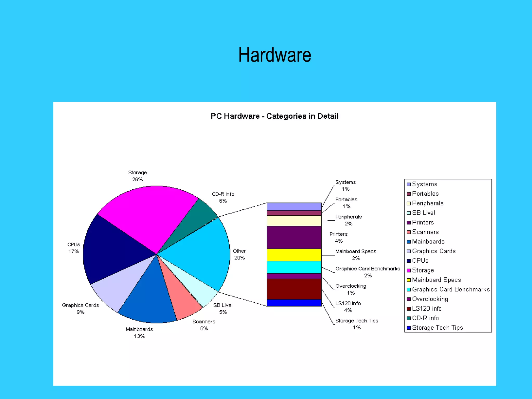
Task: Click the dark red LS120 info segment
Action: [x=294, y=289]
